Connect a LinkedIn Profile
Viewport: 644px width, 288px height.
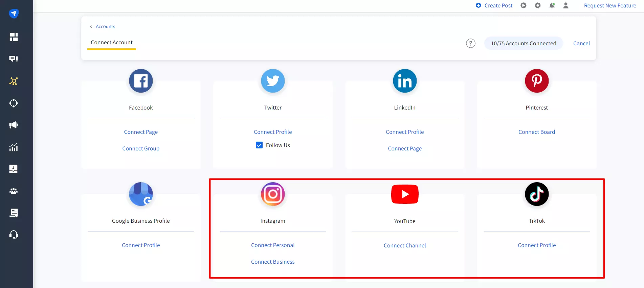(x=405, y=132)
